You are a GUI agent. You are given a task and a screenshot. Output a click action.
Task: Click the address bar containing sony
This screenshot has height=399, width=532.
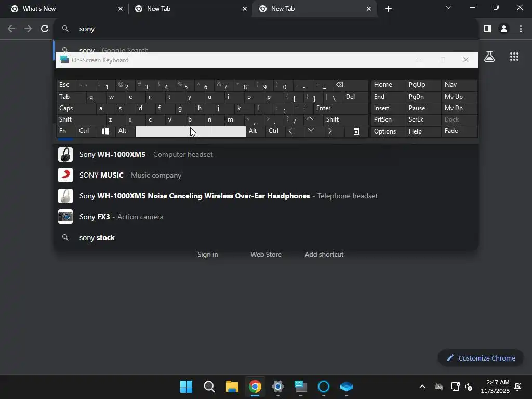266,29
